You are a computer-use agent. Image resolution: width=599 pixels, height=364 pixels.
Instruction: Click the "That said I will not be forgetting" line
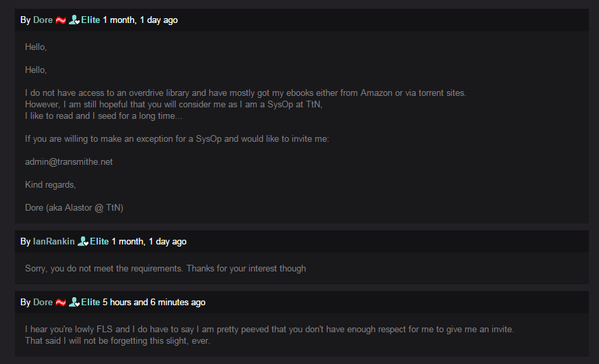tap(118, 341)
